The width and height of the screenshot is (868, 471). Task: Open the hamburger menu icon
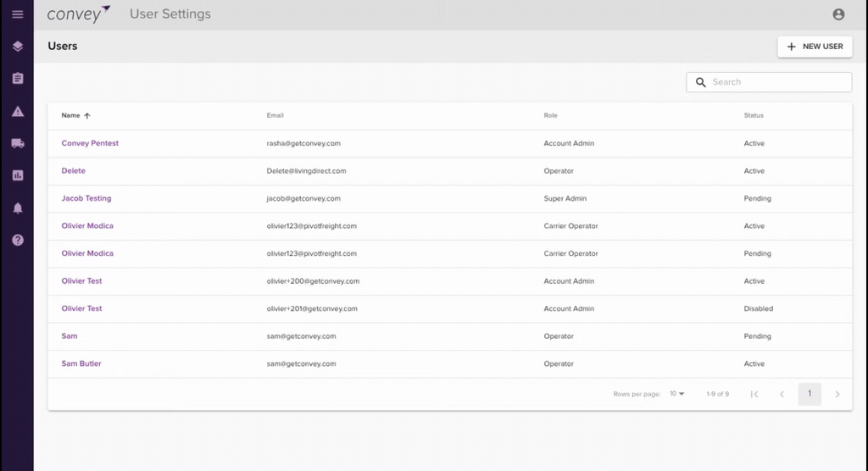(18, 14)
